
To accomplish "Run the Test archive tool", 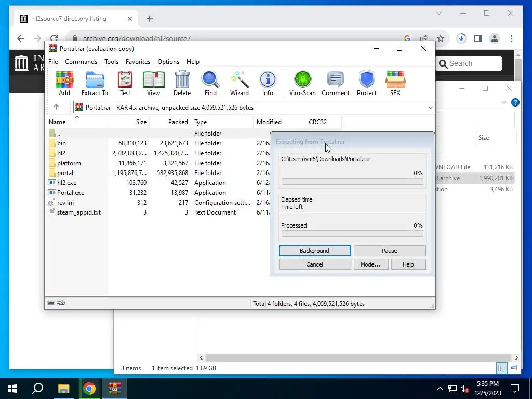I will click(x=125, y=83).
